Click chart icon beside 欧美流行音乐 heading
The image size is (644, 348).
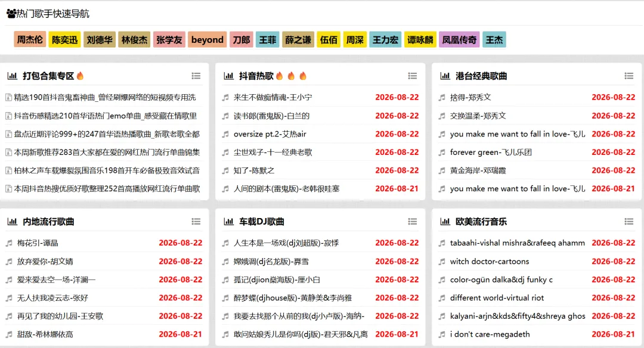445,222
